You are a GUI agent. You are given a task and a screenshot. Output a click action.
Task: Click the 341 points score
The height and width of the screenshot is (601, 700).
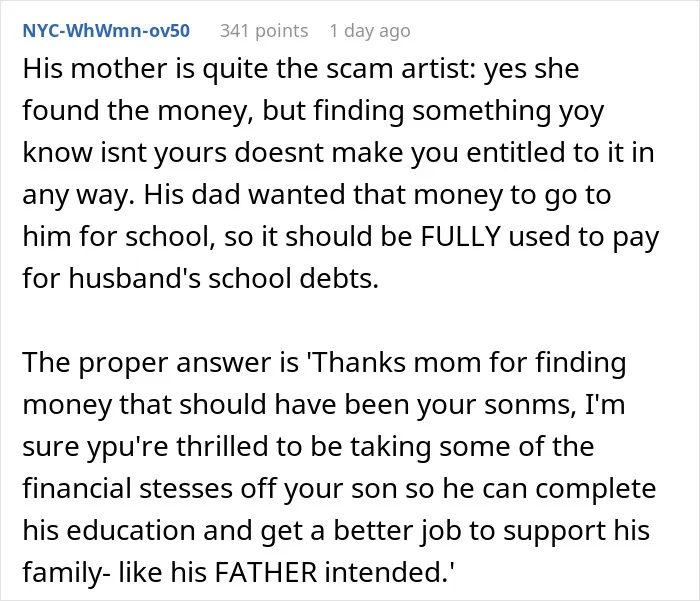pos(264,31)
